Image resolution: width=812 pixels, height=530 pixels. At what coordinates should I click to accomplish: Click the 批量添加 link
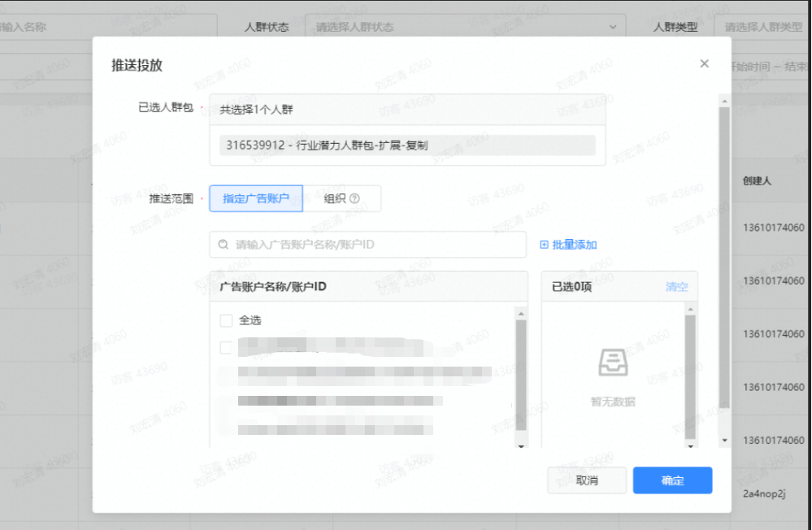575,245
